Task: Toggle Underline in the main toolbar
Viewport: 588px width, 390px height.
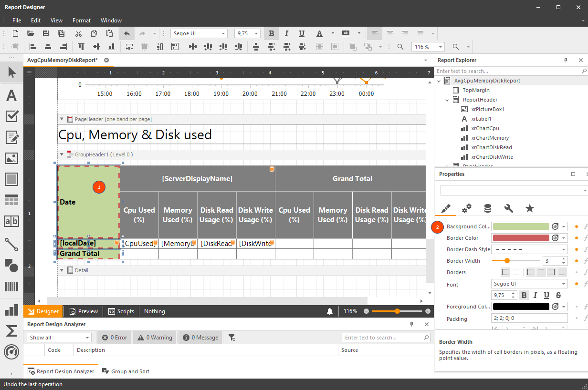Action: point(302,33)
